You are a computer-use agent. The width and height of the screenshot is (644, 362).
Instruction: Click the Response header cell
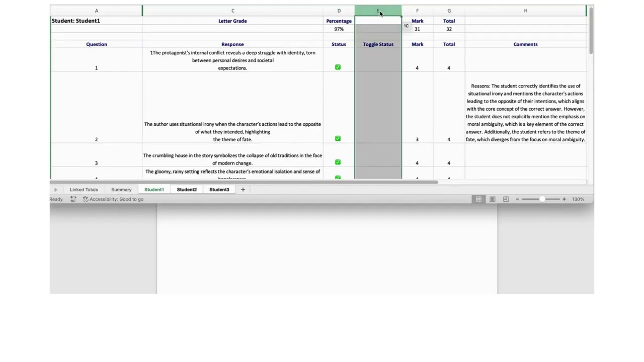[232, 44]
